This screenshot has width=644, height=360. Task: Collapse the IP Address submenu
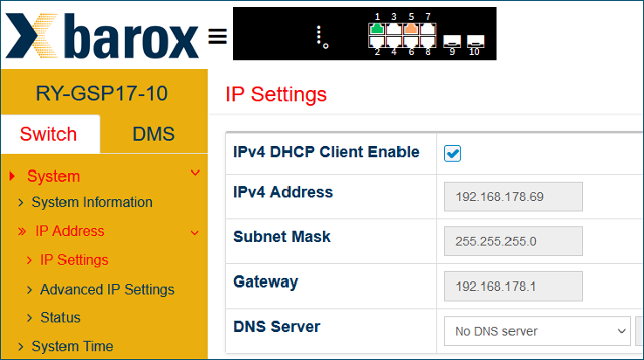(195, 232)
